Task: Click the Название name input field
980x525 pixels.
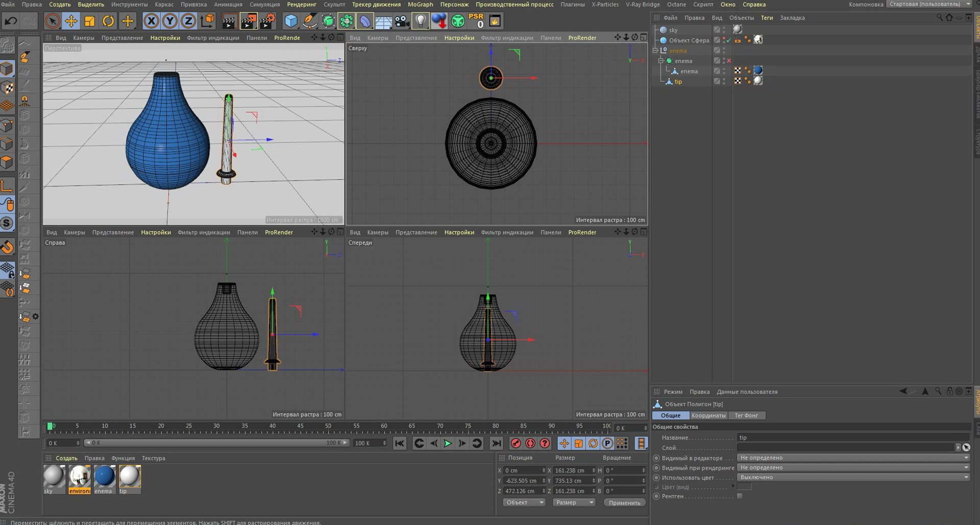Action: tap(852, 437)
